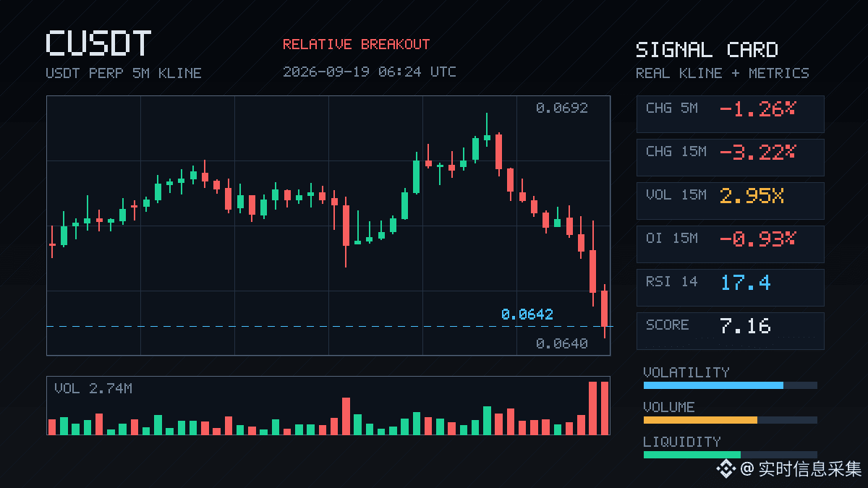The image size is (868, 488).
Task: Select the RSI 14 value card
Action: [x=730, y=287]
